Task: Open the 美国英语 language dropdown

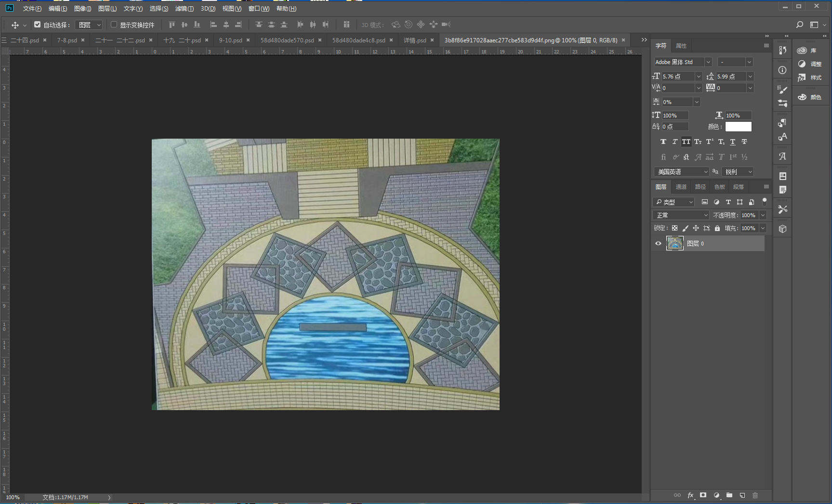Action: pos(682,172)
